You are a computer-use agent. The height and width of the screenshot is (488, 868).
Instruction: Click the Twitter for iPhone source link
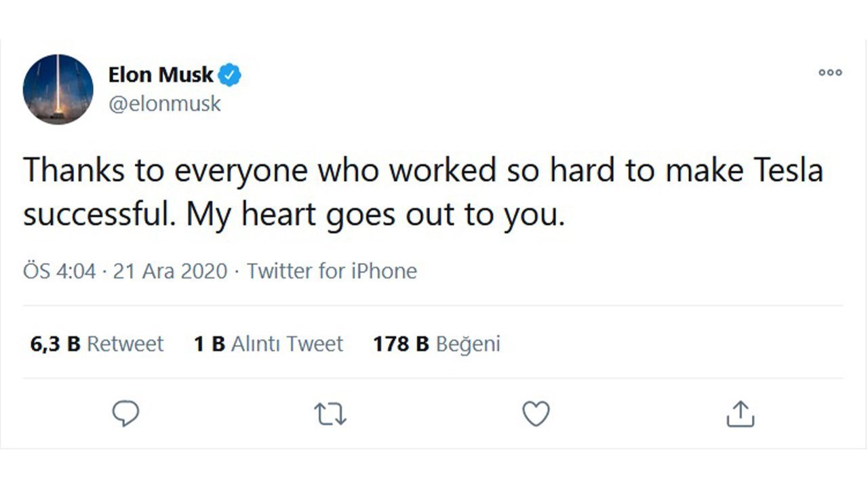tap(332, 271)
